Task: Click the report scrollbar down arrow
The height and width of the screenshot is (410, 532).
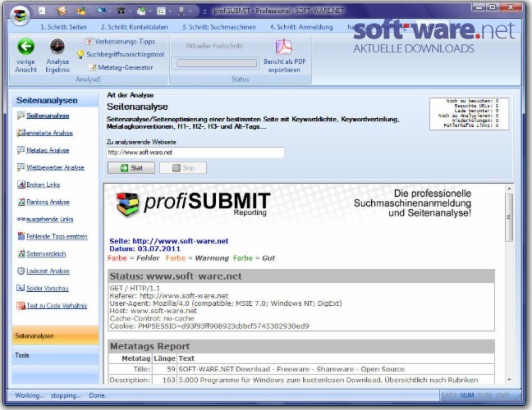Action: (509, 380)
